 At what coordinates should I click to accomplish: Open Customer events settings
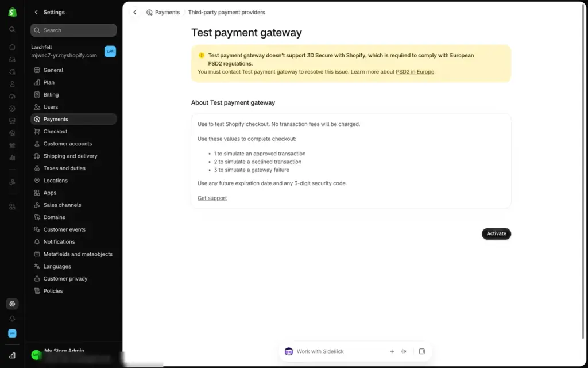(73, 229)
